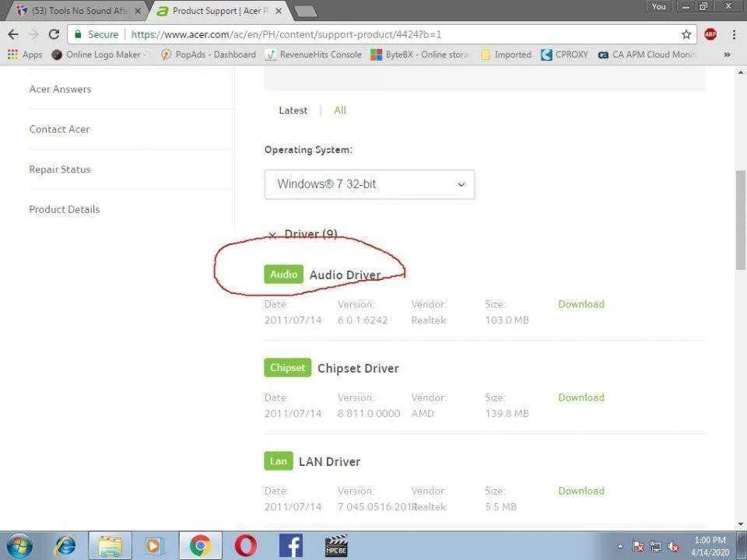The height and width of the screenshot is (560, 747).
Task: Open the CA APM Cloud Monitor bookmark
Action: click(x=647, y=54)
